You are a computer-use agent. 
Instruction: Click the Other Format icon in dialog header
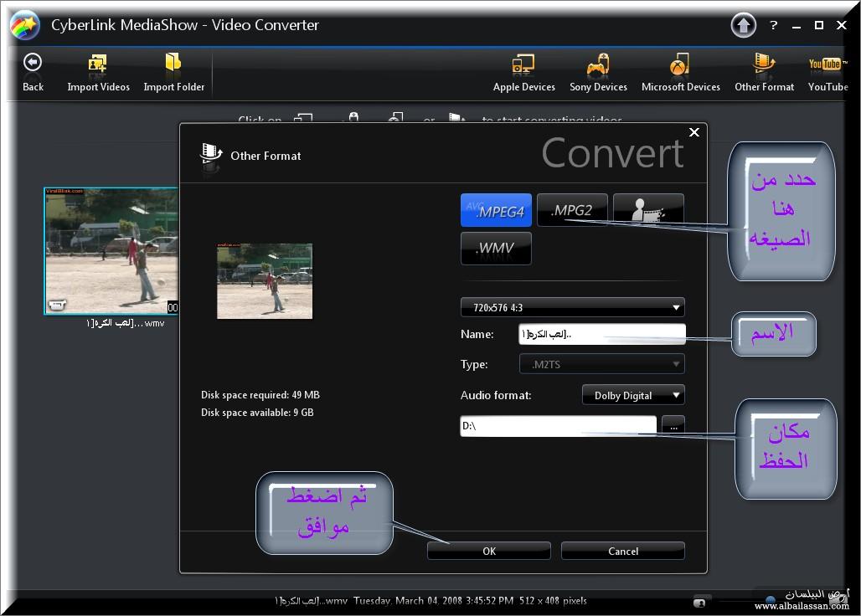pos(210,156)
